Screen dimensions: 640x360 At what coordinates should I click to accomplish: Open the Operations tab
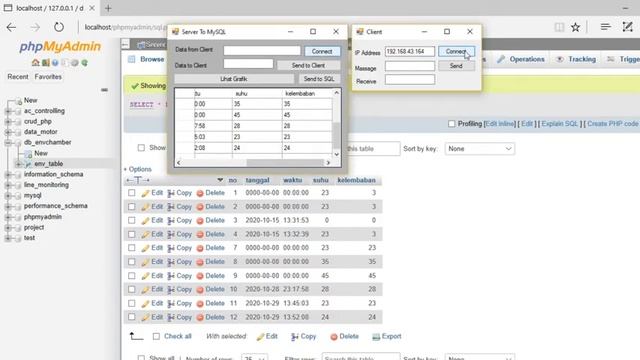coord(521,59)
